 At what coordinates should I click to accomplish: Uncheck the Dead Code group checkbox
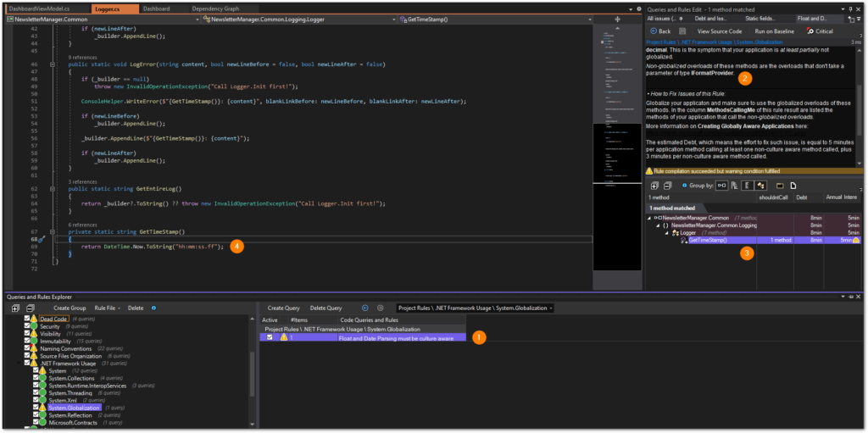[27, 319]
